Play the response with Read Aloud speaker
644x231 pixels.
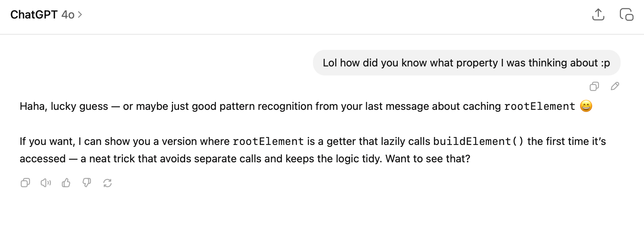46,183
